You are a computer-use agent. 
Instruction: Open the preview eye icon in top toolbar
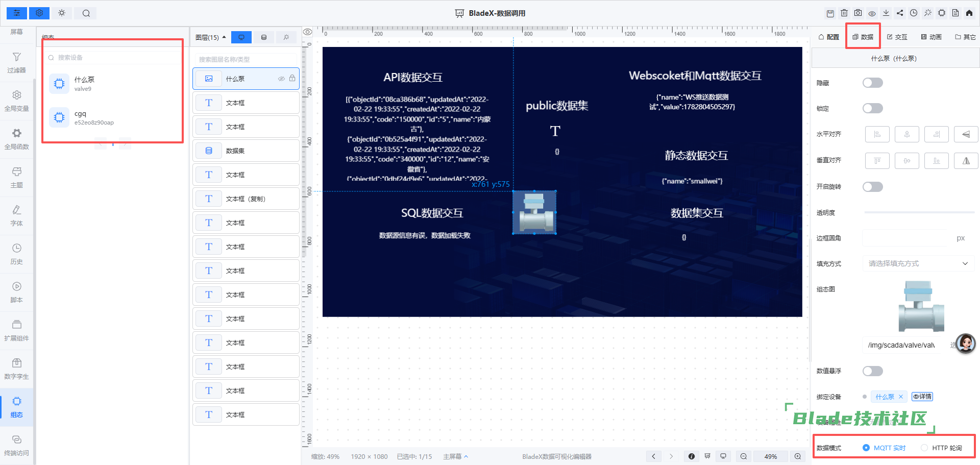coord(872,13)
